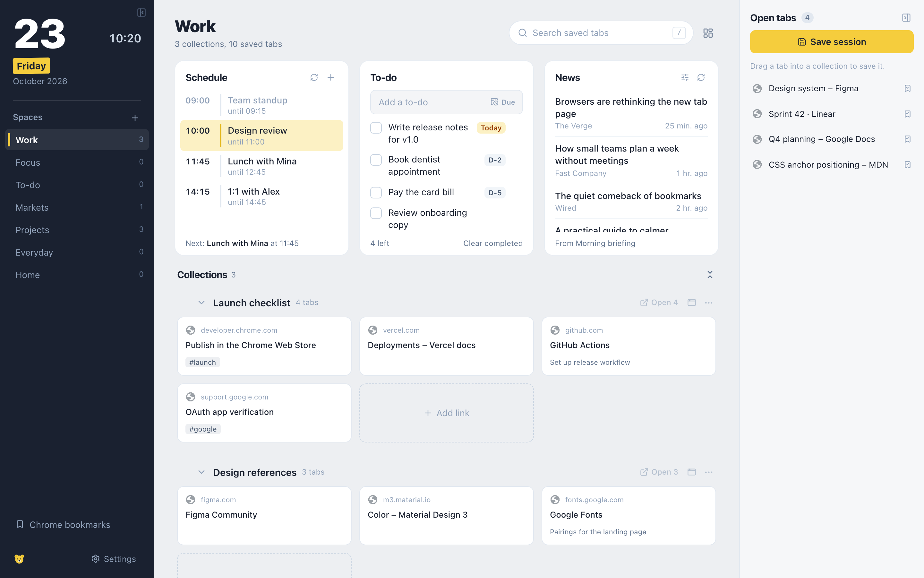
Task: Check off Review onboarding copy
Action: pyautogui.click(x=376, y=213)
